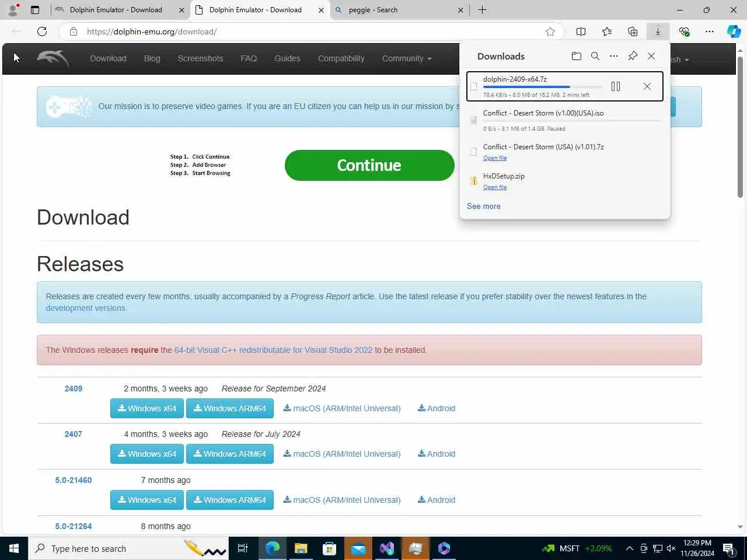Show hidden tray icons chevron
The height and width of the screenshot is (560, 747).
click(629, 548)
